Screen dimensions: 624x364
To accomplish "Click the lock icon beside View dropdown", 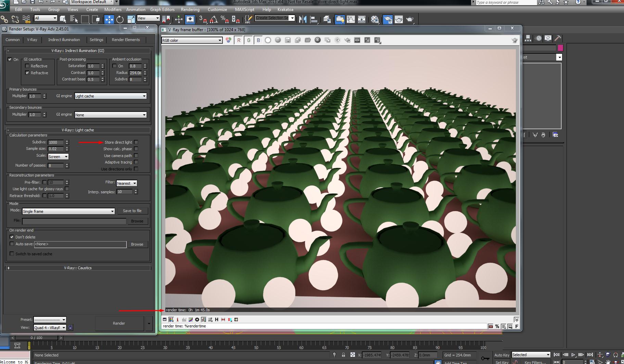I will coord(70,327).
